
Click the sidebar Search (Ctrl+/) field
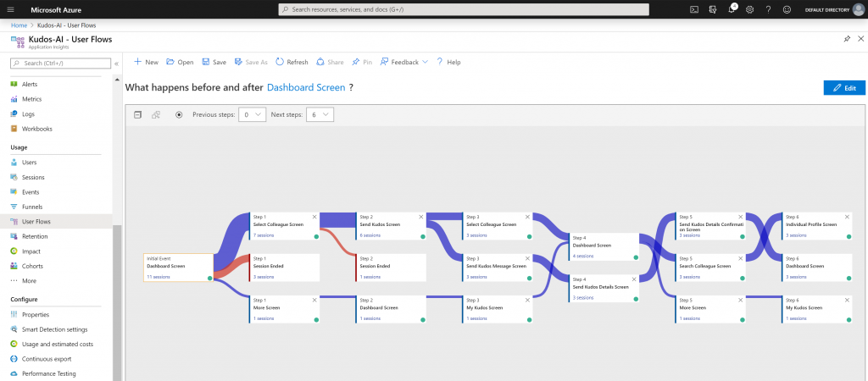pyautogui.click(x=60, y=63)
